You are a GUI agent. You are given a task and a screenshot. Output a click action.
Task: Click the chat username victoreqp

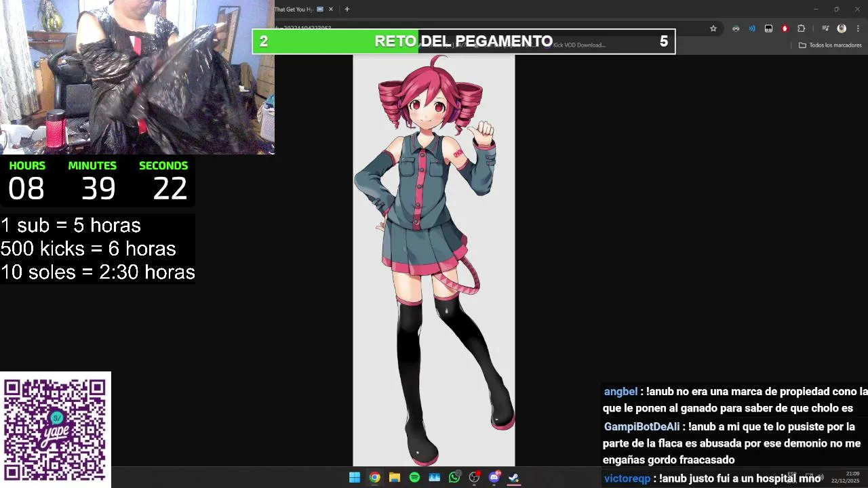[627, 479]
